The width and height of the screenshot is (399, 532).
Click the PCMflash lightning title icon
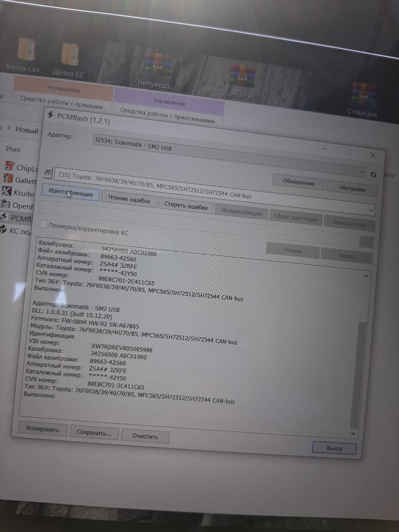coord(50,115)
